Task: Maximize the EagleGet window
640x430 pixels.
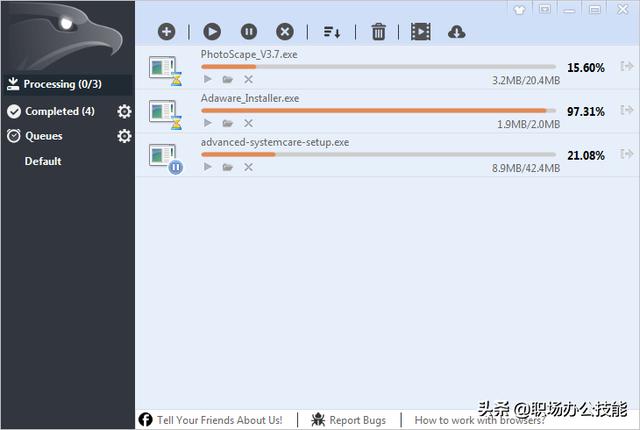Action: coord(594,9)
